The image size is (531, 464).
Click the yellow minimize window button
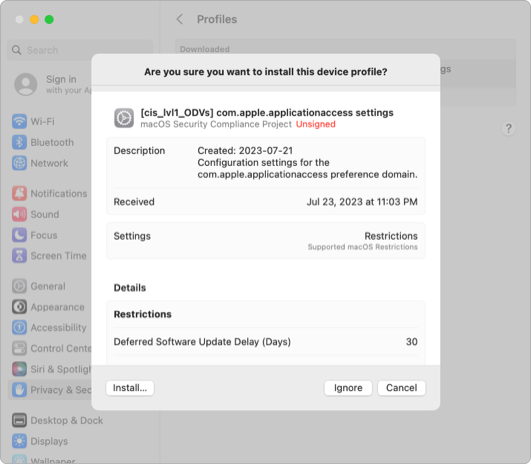(x=34, y=19)
